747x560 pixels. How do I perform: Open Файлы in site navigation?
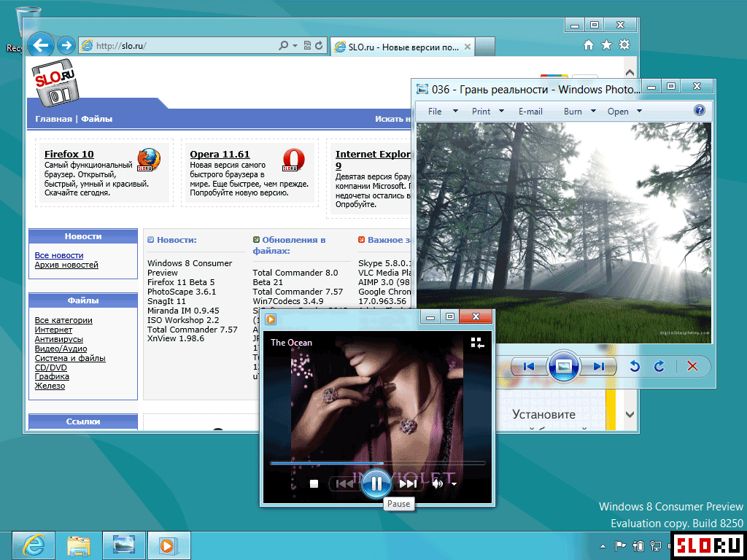[97, 119]
